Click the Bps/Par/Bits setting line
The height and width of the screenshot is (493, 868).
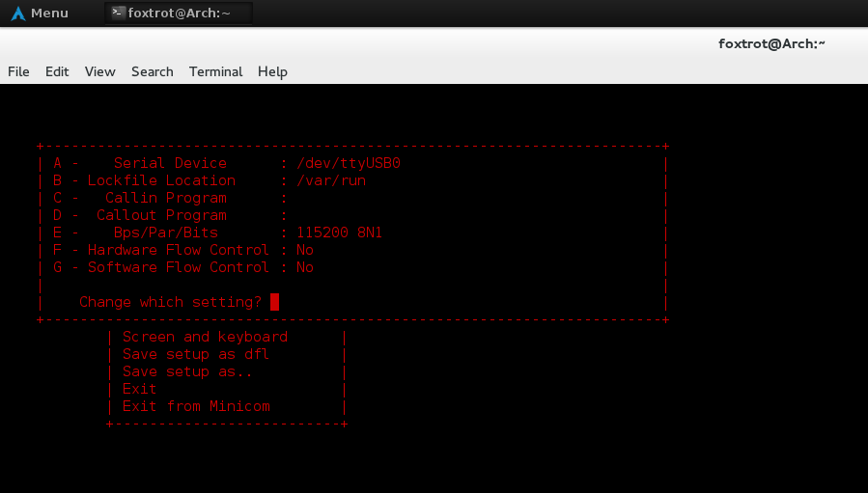click(219, 233)
